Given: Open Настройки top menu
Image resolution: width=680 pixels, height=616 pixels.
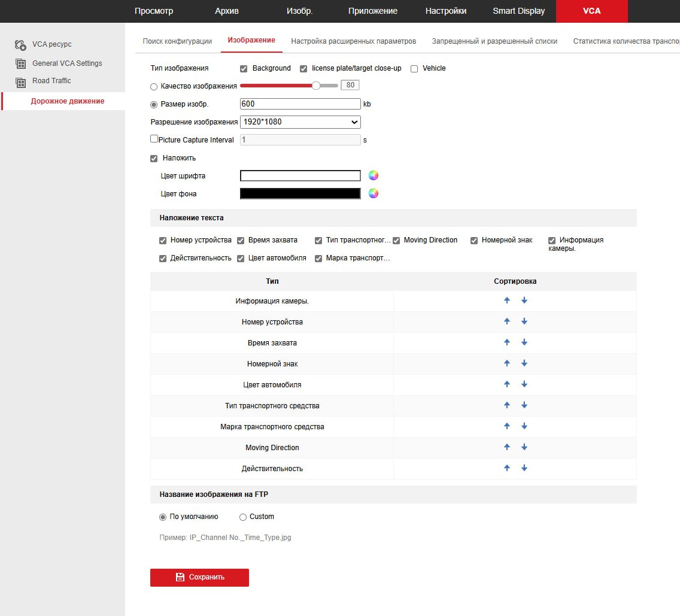Looking at the screenshot, I should coord(446,11).
